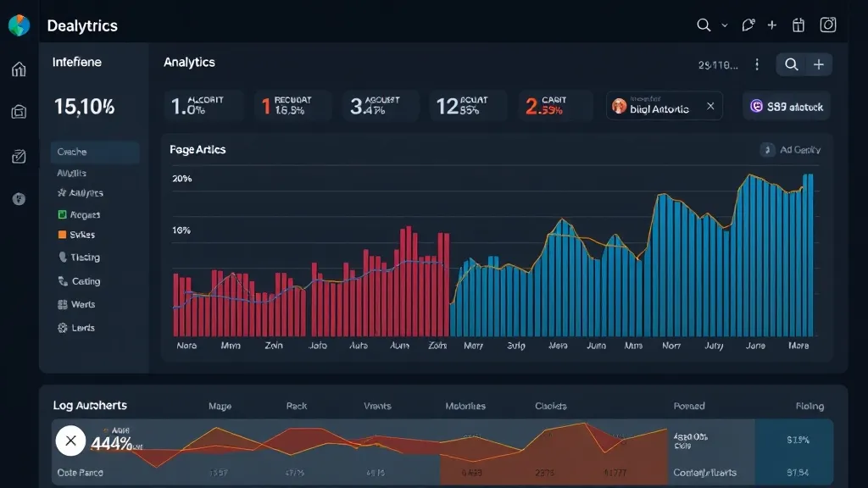Click the Ad Genity badge icon
868x488 pixels.
[x=767, y=150]
